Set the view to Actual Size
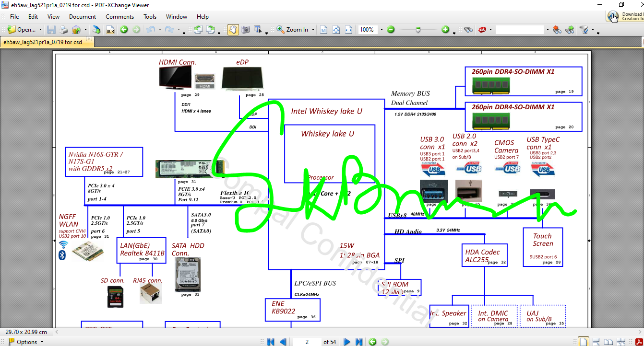The image size is (644, 346). click(324, 30)
